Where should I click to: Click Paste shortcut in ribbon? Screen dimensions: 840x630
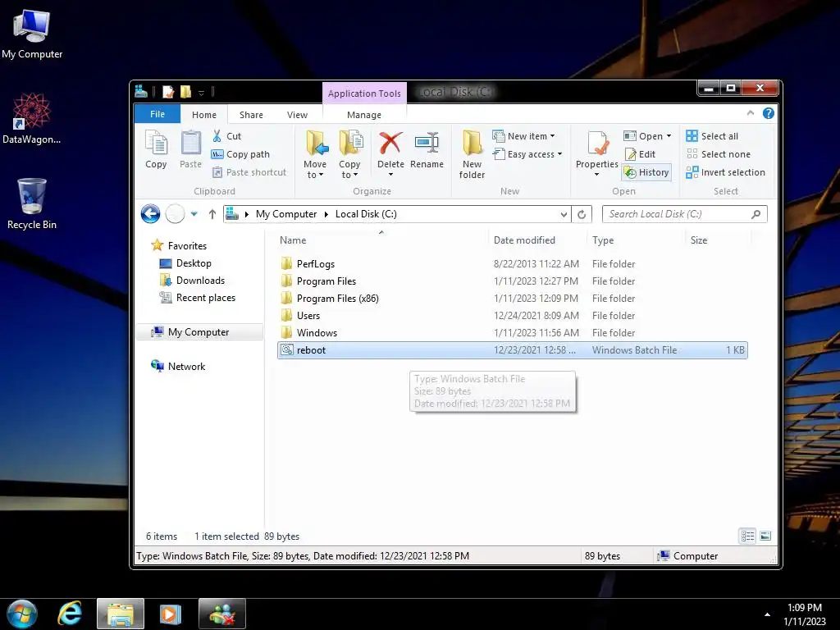[x=249, y=172]
